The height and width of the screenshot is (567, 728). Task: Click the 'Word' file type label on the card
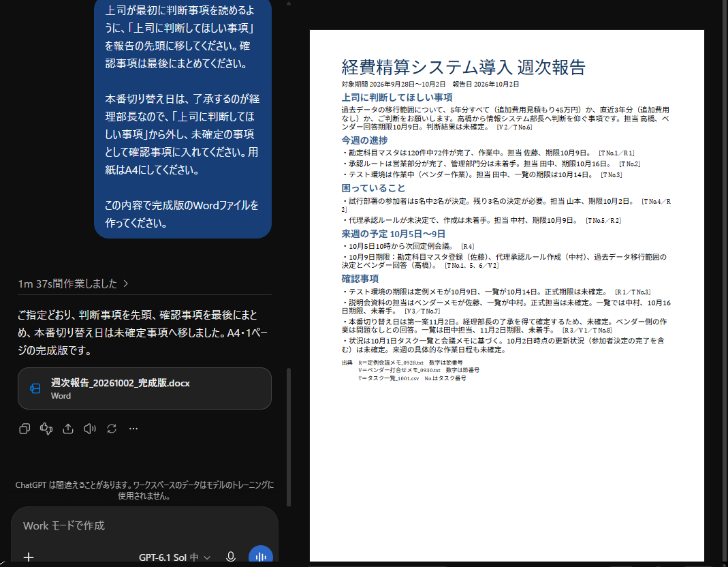click(x=61, y=396)
